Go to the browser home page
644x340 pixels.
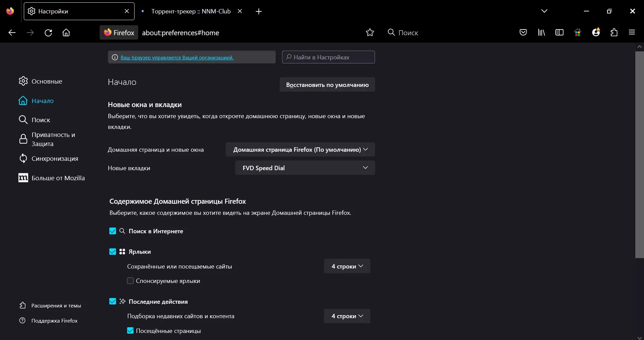66,33
